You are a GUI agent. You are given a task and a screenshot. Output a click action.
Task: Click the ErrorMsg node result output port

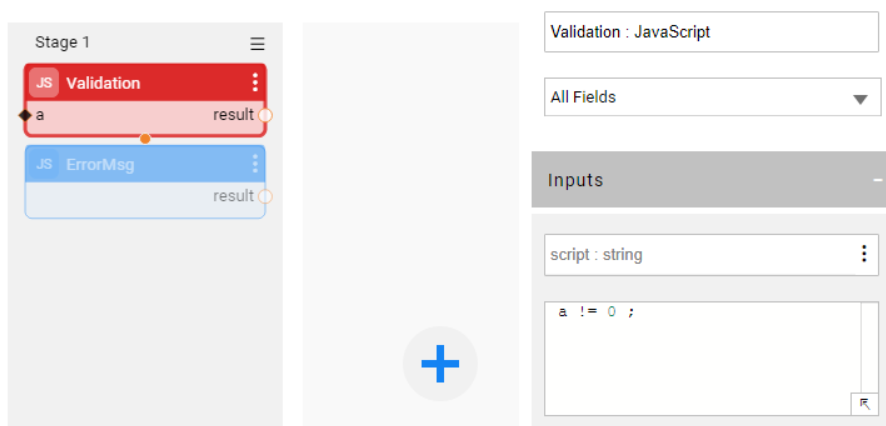265,196
